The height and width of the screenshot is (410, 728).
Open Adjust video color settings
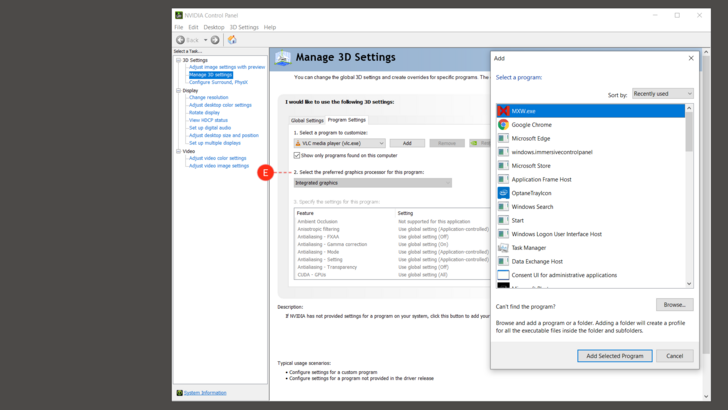217,158
